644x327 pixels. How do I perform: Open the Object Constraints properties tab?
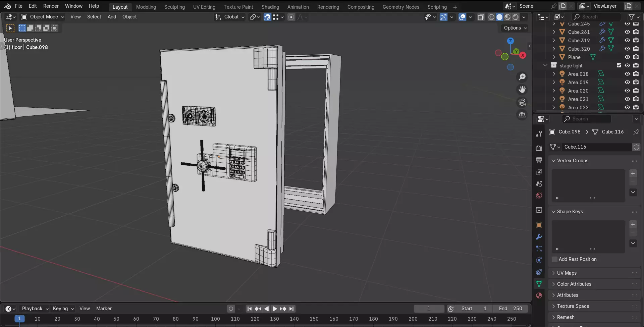(539, 272)
